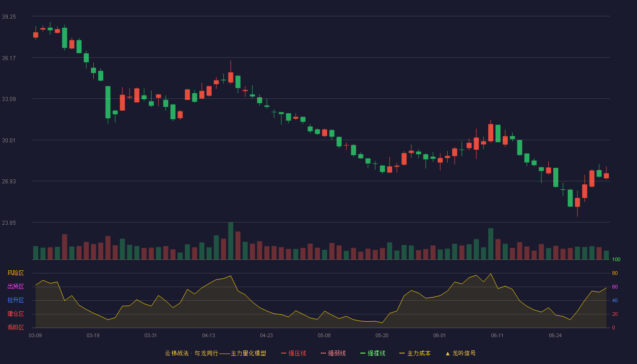Click the 05-08 date label
This screenshot has width=637, height=364.
click(324, 335)
